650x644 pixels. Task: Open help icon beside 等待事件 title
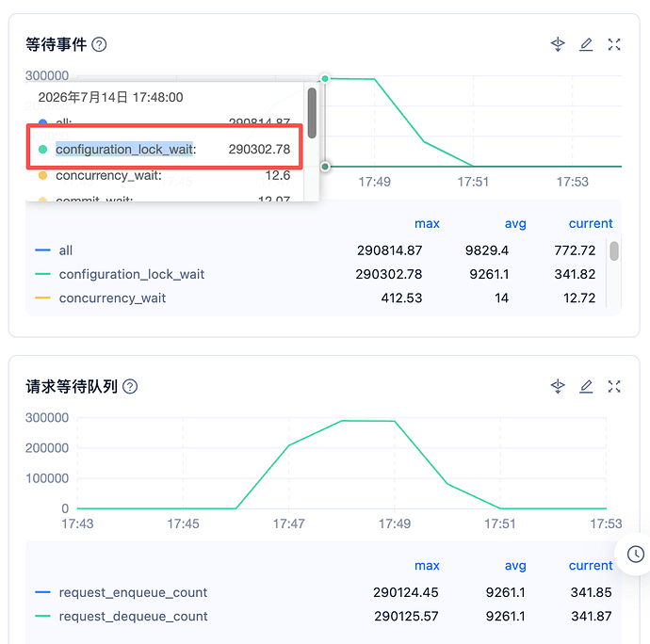[x=99, y=44]
